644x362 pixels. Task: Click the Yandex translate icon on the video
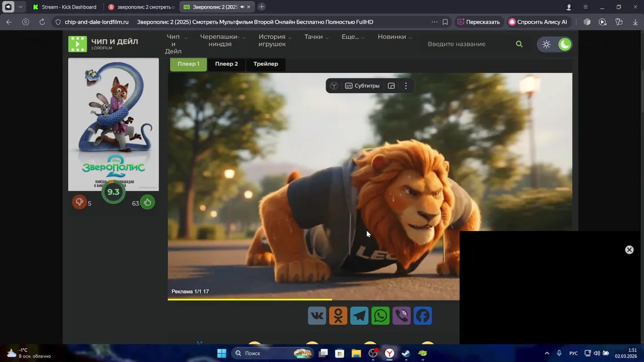coord(334,86)
